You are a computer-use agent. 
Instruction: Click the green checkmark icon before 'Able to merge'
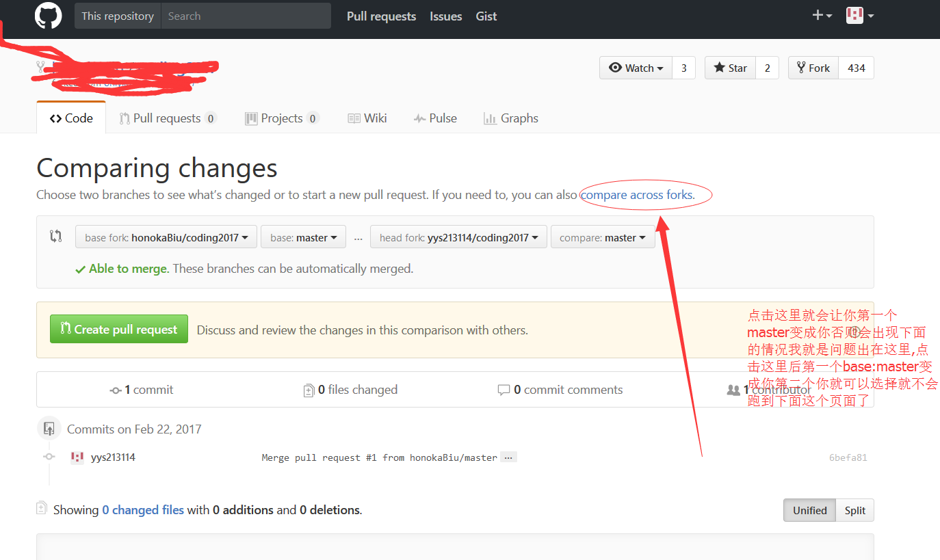point(81,269)
